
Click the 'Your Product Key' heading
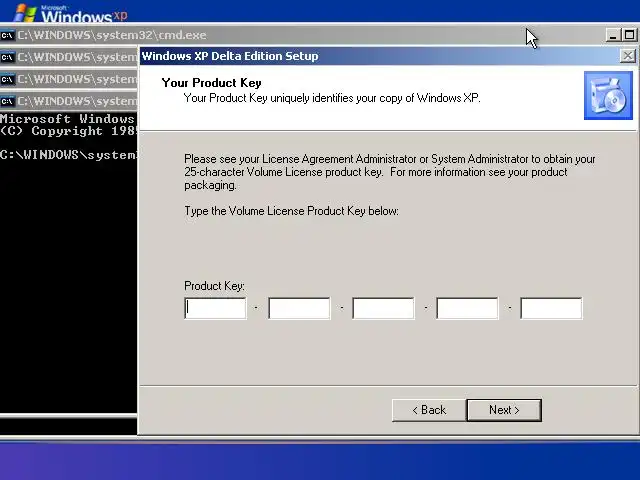211,83
